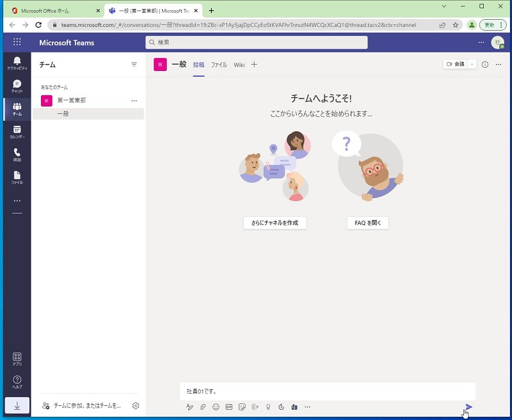Viewport: 512px width, 420px height.
Task: Open the sticker picker
Action: pyautogui.click(x=242, y=407)
